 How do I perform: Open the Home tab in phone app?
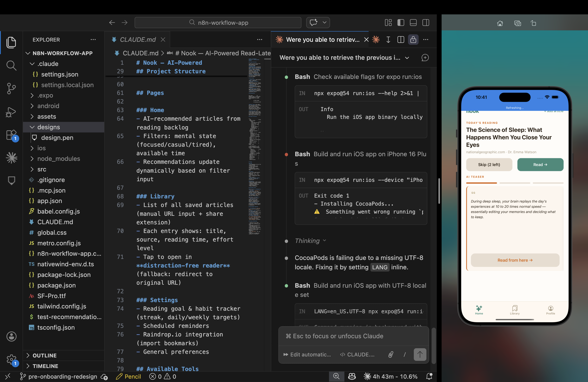[479, 310]
